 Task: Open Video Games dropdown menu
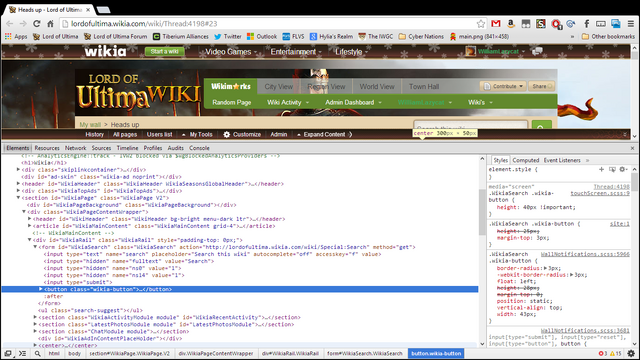[231, 52]
